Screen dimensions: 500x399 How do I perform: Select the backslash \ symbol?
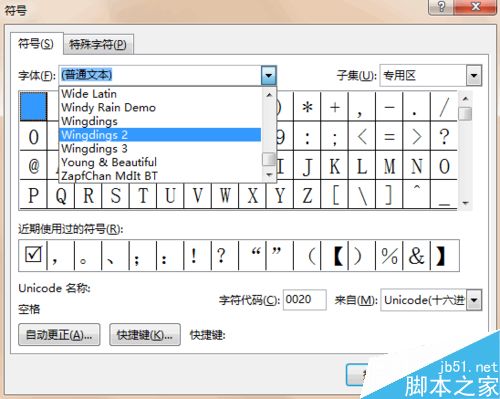pos(362,195)
